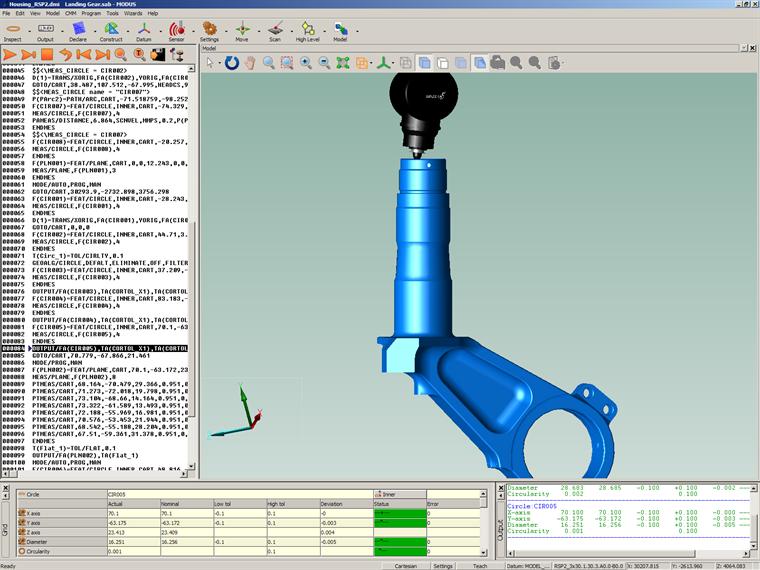760x570 pixels.
Task: Click the orange undo step arrow
Action: tap(65, 55)
